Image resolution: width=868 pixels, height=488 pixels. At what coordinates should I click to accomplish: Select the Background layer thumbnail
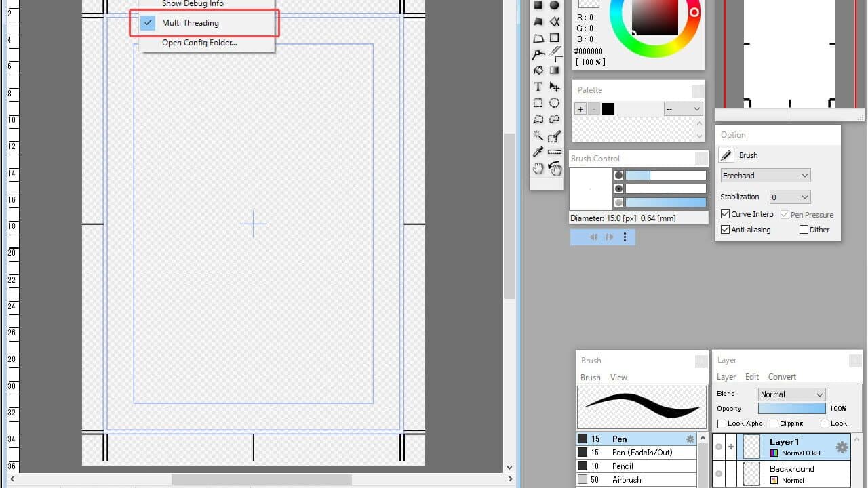(x=752, y=474)
